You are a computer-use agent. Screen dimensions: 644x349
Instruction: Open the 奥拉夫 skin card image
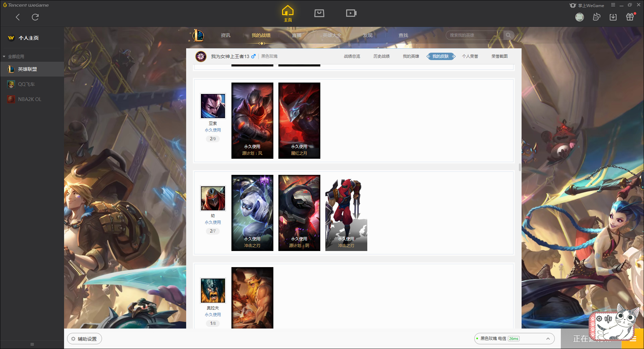point(252,298)
